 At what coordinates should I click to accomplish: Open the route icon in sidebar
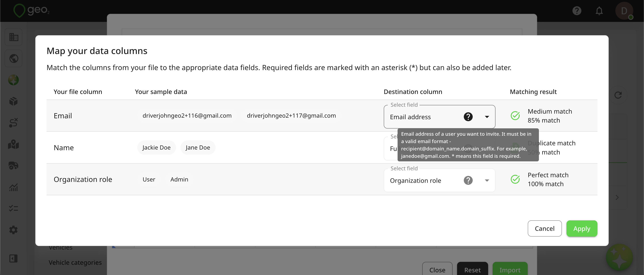13,123
